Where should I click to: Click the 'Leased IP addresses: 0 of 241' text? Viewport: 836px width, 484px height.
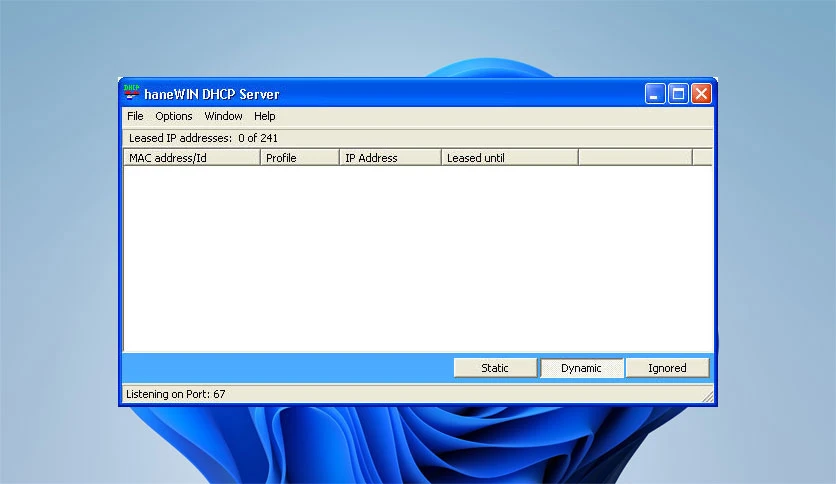tap(203, 138)
